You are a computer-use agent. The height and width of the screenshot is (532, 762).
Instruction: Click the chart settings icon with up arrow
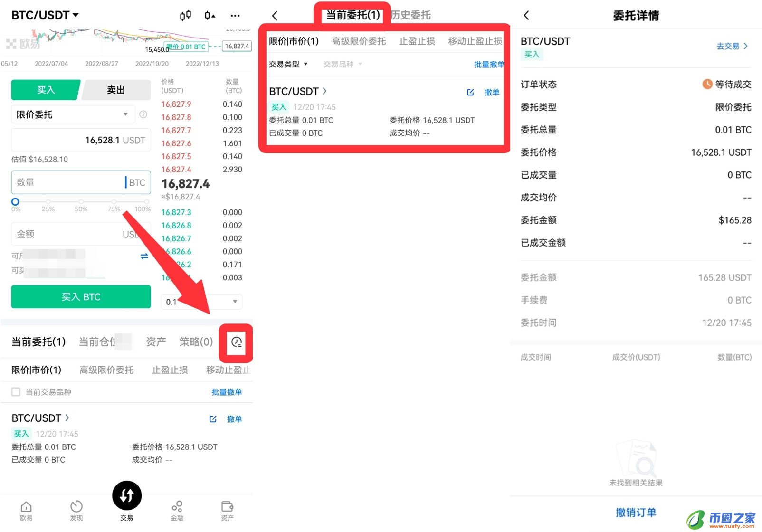[x=209, y=15]
